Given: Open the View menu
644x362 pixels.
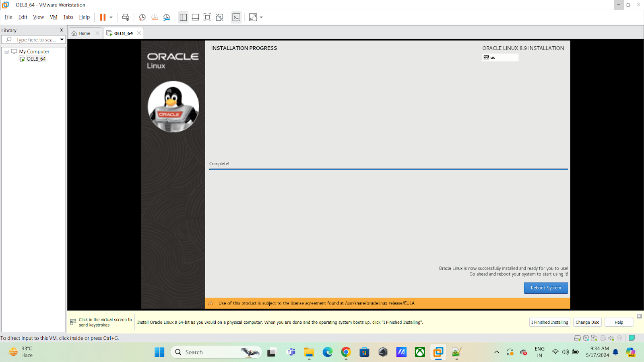Looking at the screenshot, I should coord(39,17).
